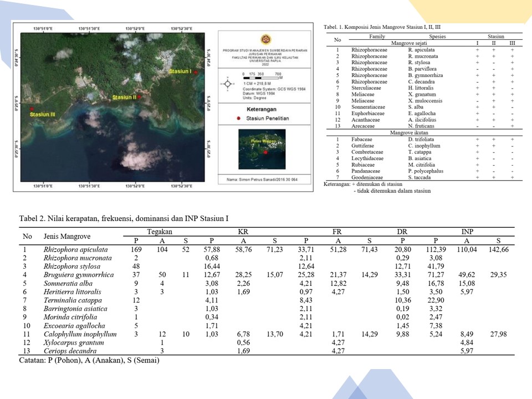
Task: Click "Sonneratia alba" in Tabel 2
Action: [x=68, y=283]
